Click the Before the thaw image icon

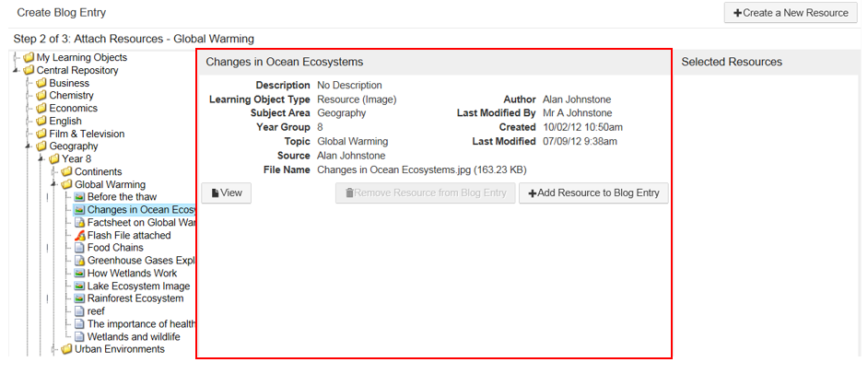pyautogui.click(x=79, y=197)
